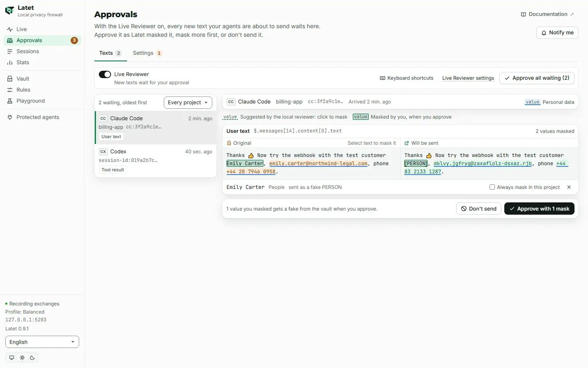Image resolution: width=588 pixels, height=368 pixels.
Task: Open the Rules page
Action: click(42, 90)
